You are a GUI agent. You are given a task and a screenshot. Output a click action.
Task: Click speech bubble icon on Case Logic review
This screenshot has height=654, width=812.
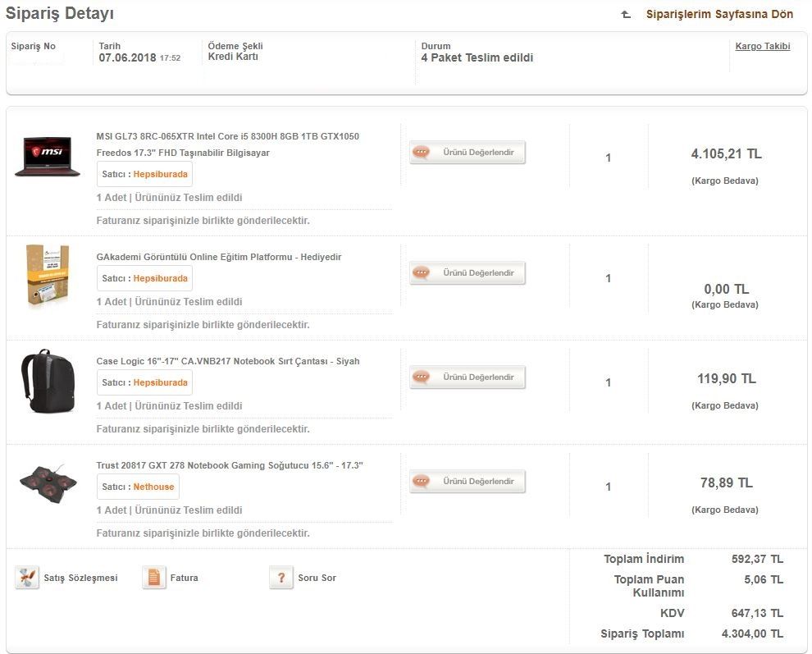[422, 377]
